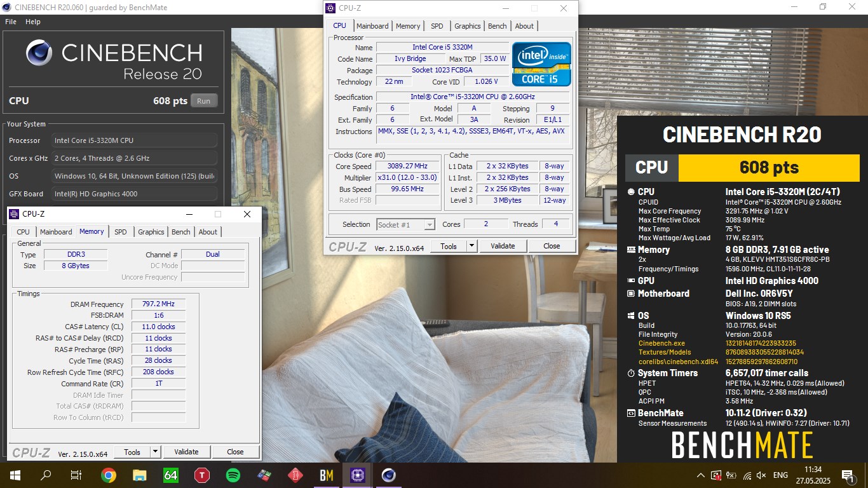Screen dimensions: 868x488
Task: Click the muted volume tray icon
Action: point(761,475)
